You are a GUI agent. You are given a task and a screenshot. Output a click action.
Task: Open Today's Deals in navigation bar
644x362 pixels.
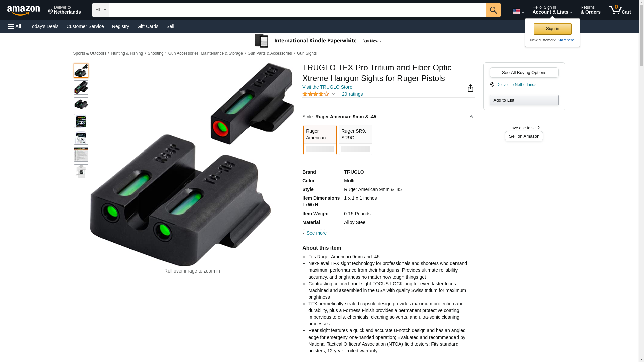pyautogui.click(x=44, y=26)
